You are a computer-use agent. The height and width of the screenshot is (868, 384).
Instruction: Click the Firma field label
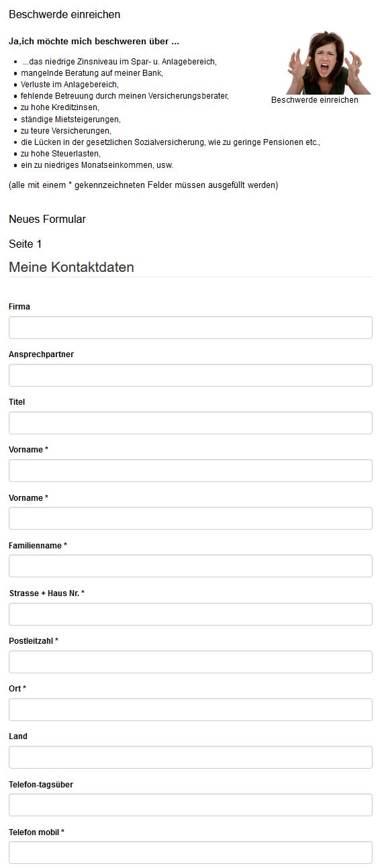19,307
